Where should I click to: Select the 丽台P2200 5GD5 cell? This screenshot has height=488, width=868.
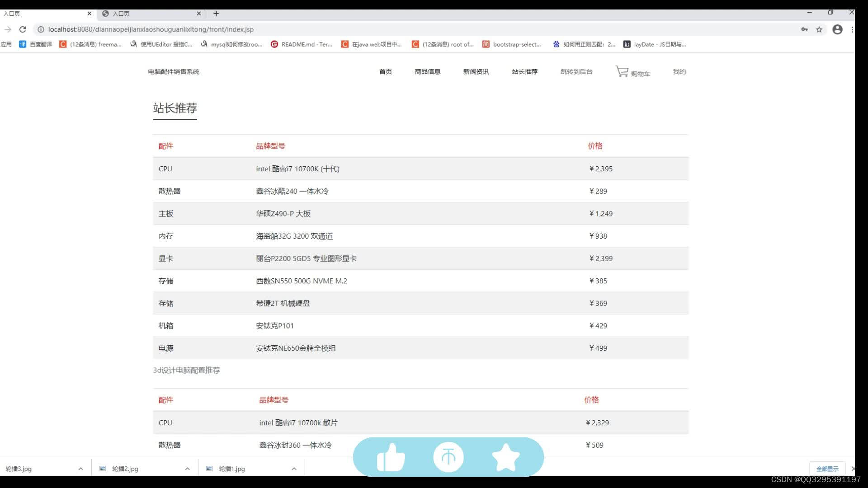click(306, 258)
